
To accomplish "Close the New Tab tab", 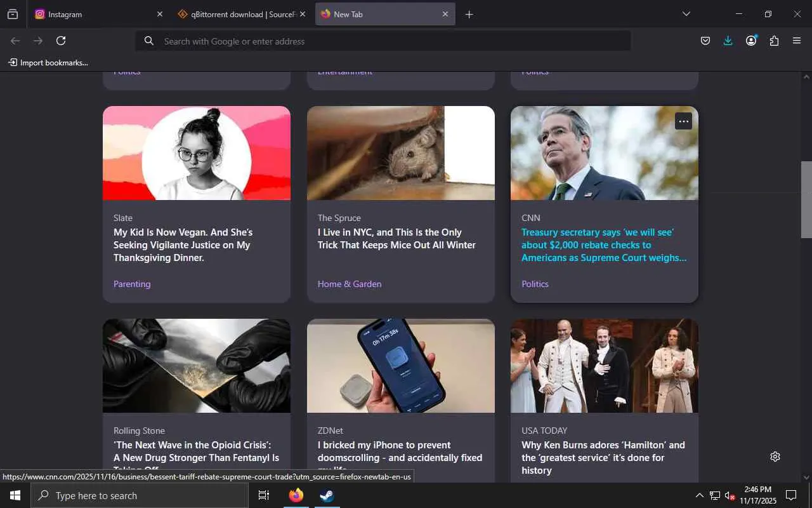I will [x=445, y=14].
